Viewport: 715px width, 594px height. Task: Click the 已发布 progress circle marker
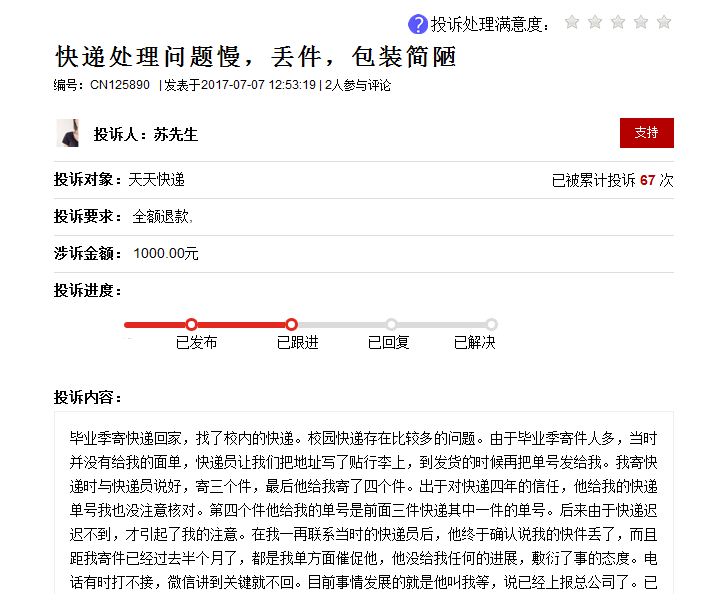pos(192,324)
